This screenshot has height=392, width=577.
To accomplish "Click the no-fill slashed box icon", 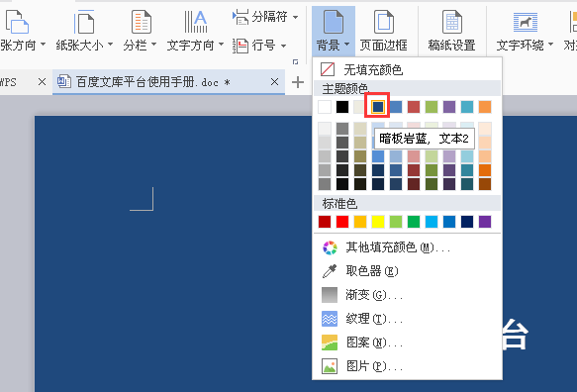I will tap(328, 69).
